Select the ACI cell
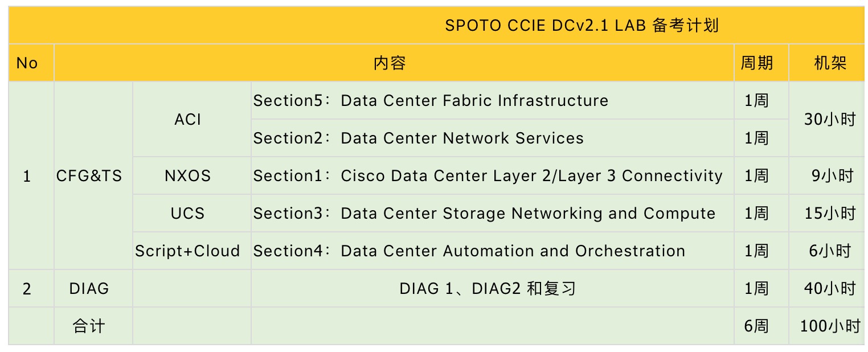 click(191, 119)
